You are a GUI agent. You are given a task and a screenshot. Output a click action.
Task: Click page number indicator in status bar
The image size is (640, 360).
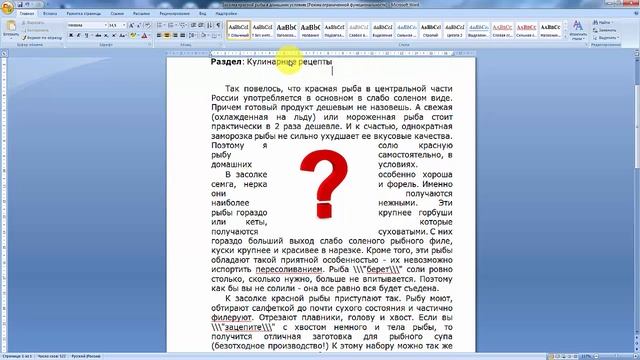pos(17,356)
